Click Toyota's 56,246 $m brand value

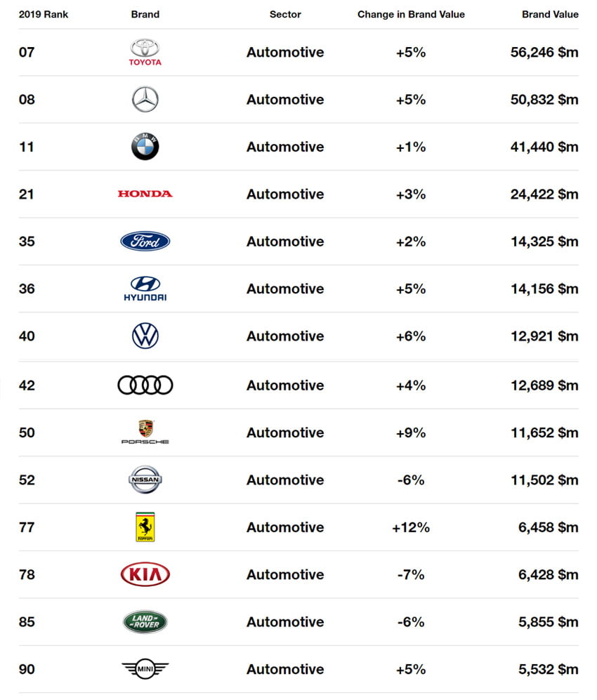coord(544,53)
